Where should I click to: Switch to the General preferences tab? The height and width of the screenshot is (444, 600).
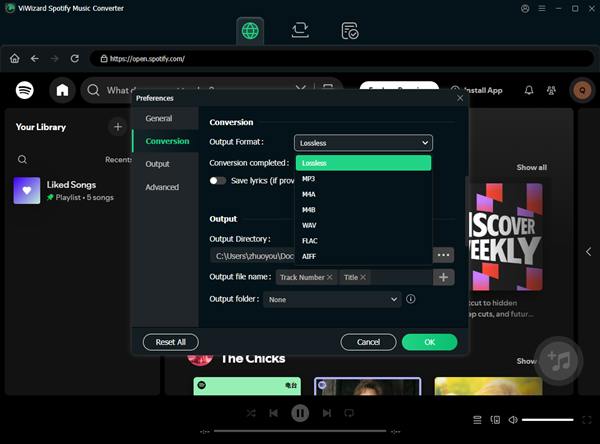point(165,118)
